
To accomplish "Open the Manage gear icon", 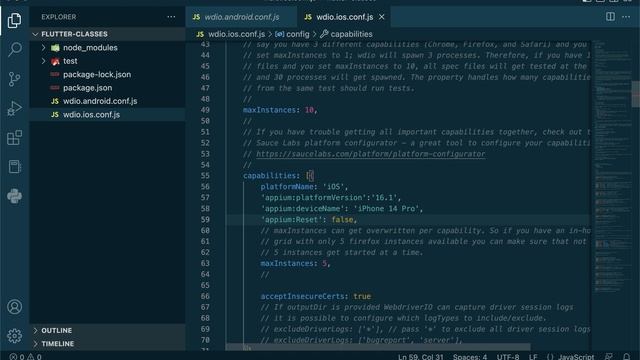I will point(14,336).
